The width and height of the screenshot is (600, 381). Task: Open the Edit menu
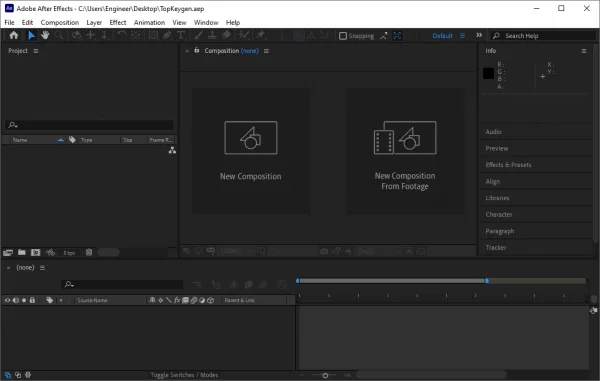27,22
